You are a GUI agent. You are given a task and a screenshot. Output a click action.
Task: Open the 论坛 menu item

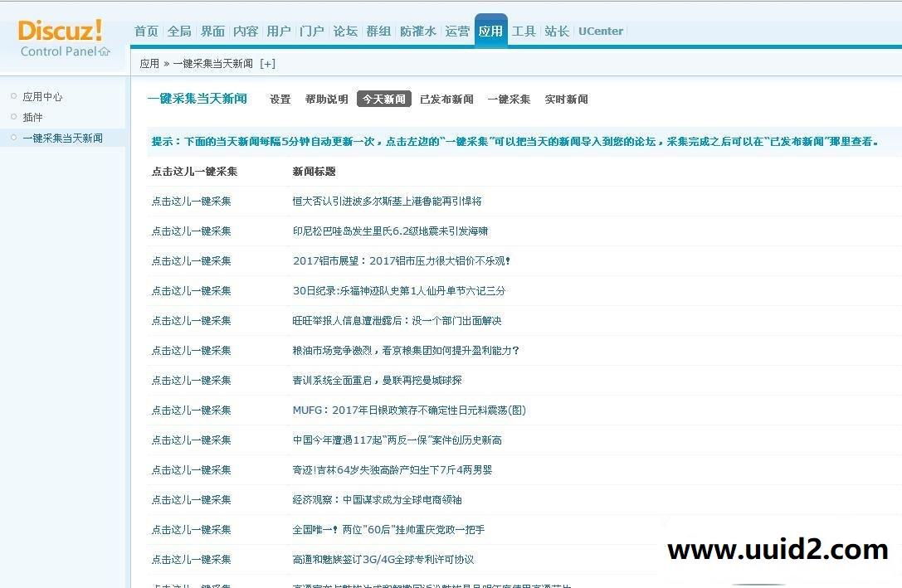coord(345,31)
